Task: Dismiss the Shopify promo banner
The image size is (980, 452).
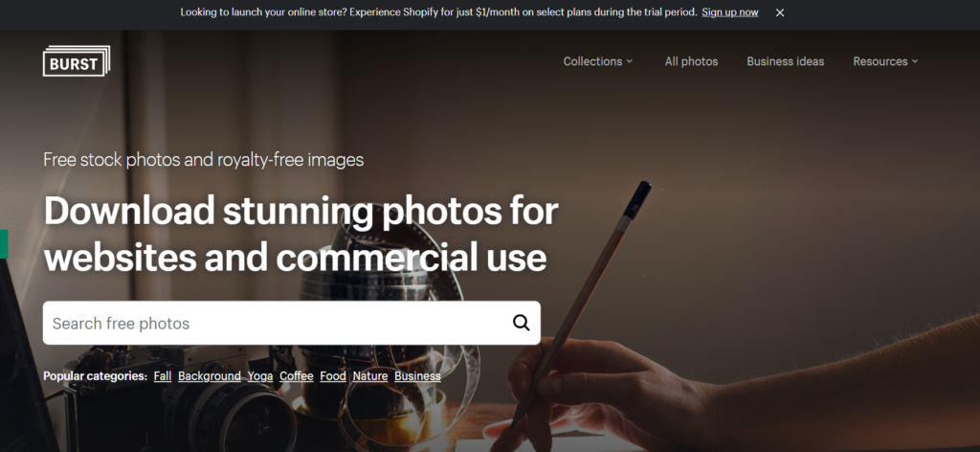Action: (780, 12)
